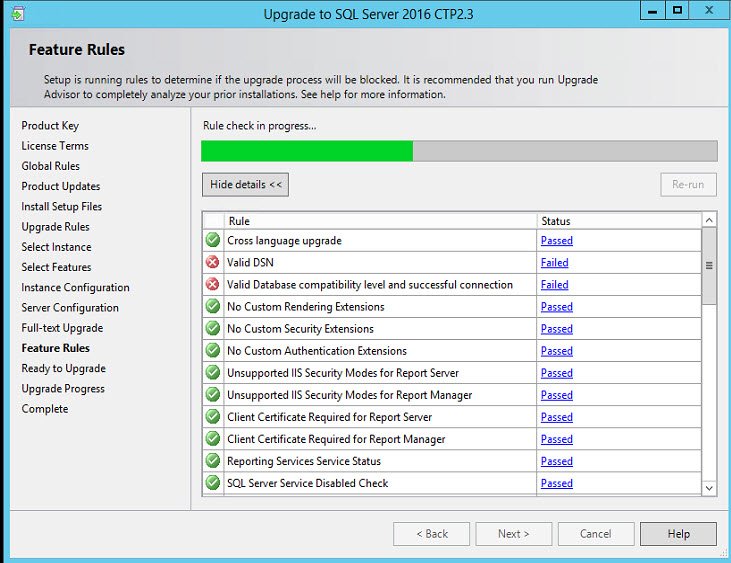Image resolution: width=731 pixels, height=563 pixels.
Task: Select the Select Instance step
Action: [56, 247]
